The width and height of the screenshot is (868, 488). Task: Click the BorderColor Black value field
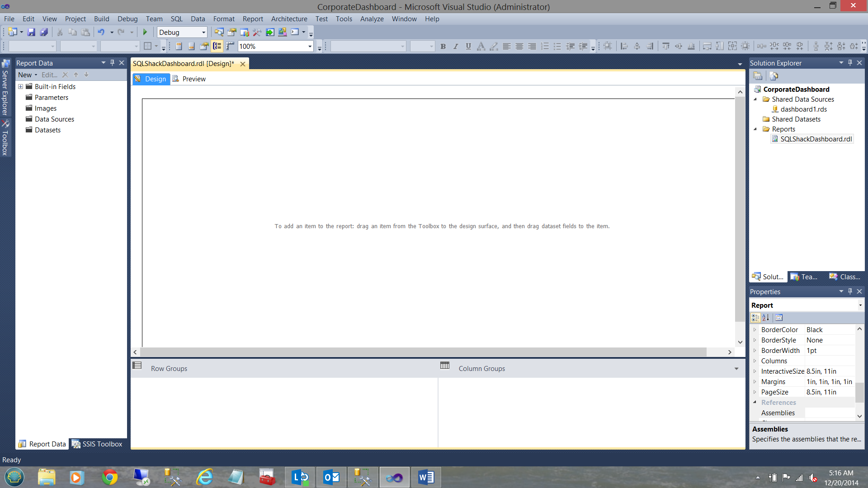click(x=830, y=330)
